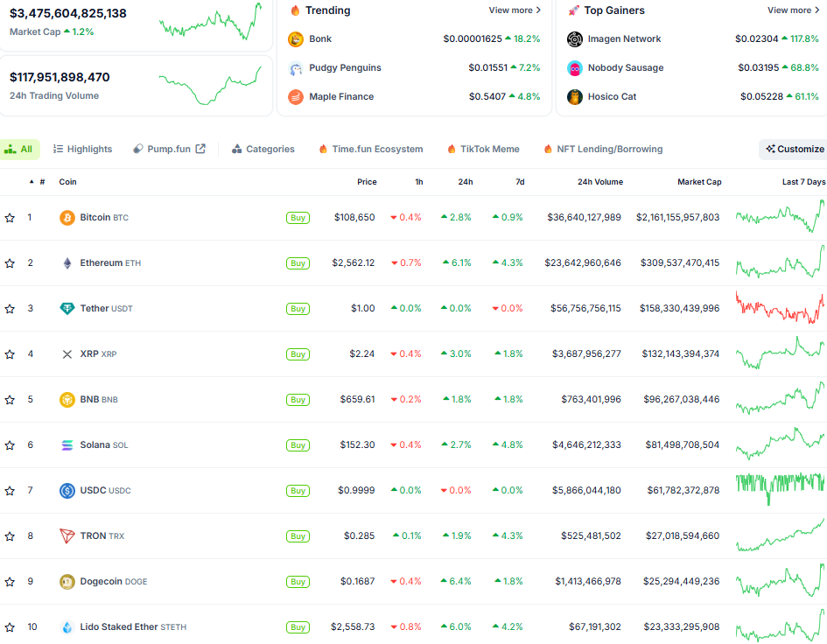Star Lido Staked Ether in the watchlist
This screenshot has width=827, height=644.
(x=10, y=626)
